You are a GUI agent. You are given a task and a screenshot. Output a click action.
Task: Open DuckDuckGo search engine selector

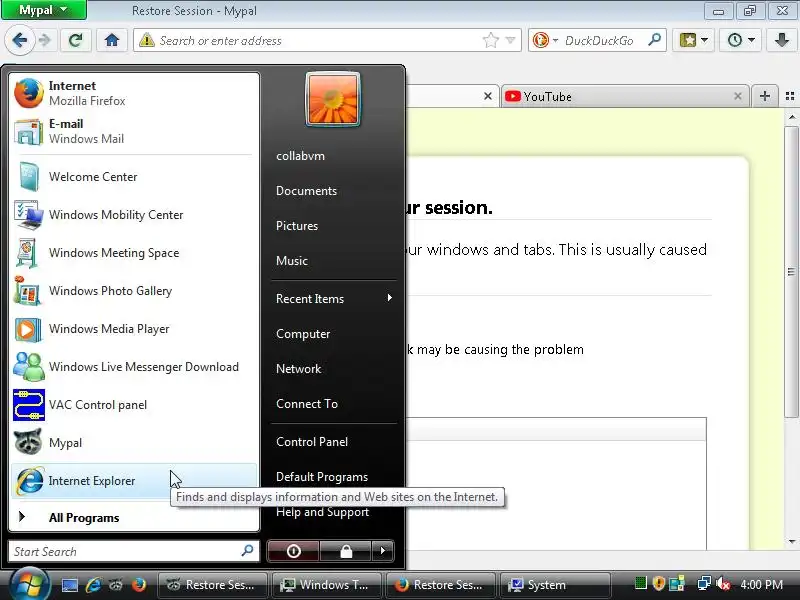tap(545, 40)
